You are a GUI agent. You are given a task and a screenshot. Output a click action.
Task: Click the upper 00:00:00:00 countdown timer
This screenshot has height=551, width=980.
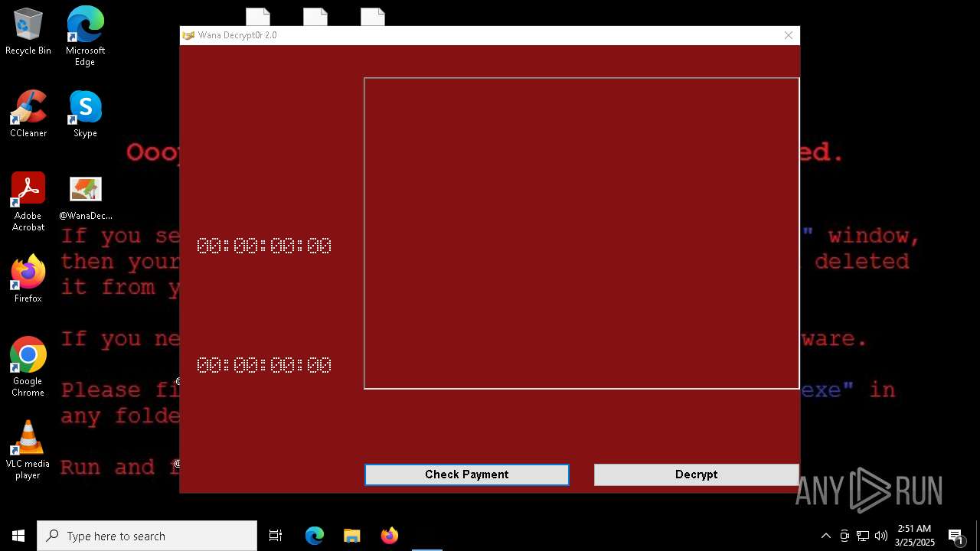tap(264, 246)
